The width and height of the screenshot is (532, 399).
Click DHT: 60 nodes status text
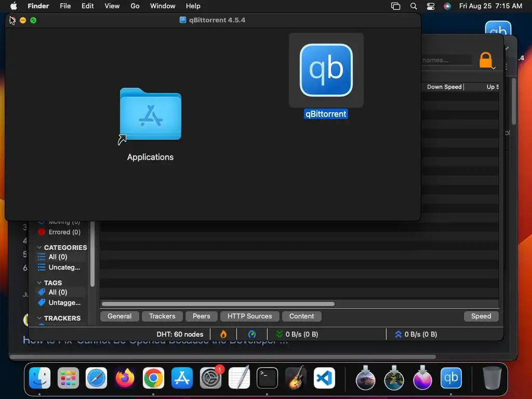180,334
